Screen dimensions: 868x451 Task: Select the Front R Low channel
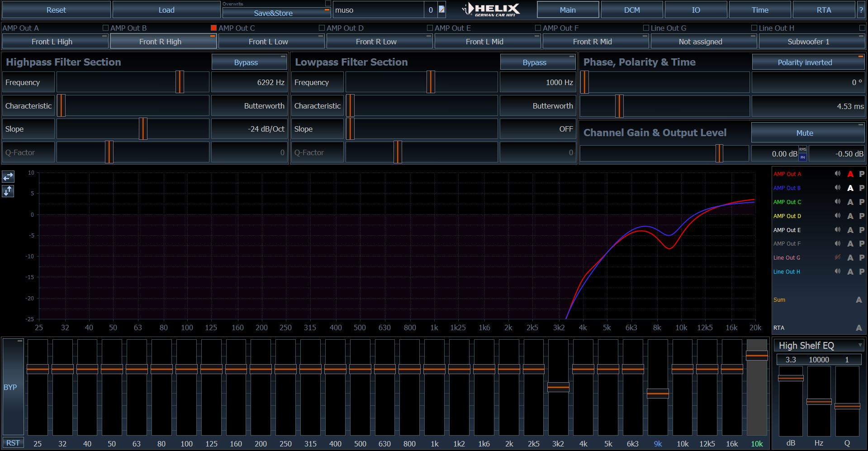tap(379, 42)
